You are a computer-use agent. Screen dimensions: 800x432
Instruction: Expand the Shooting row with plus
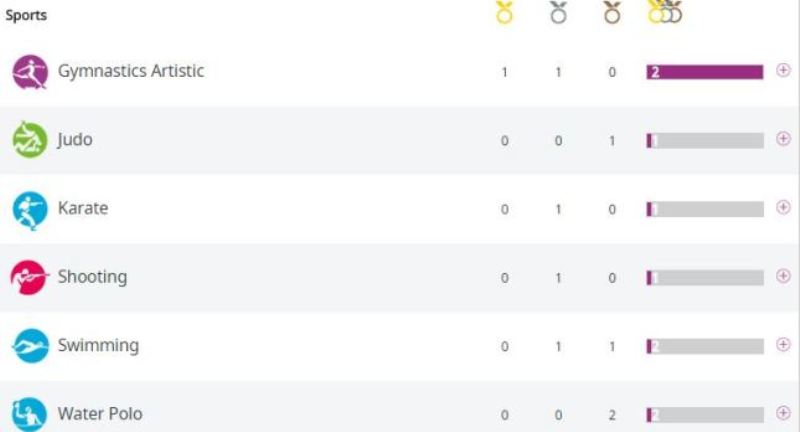tap(783, 276)
